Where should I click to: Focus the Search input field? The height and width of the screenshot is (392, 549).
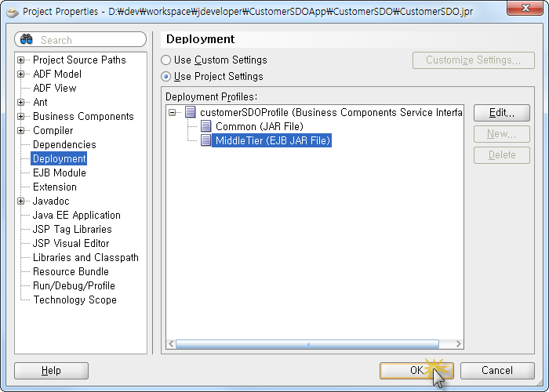tap(80, 39)
